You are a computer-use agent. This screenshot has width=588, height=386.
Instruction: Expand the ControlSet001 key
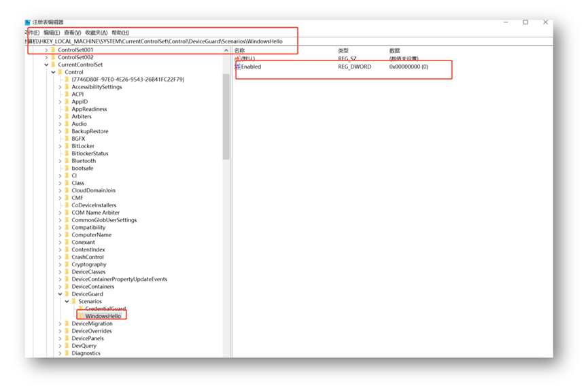(x=46, y=50)
